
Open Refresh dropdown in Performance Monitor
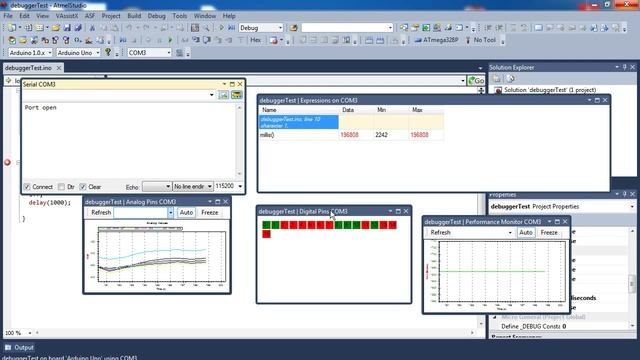510,233
